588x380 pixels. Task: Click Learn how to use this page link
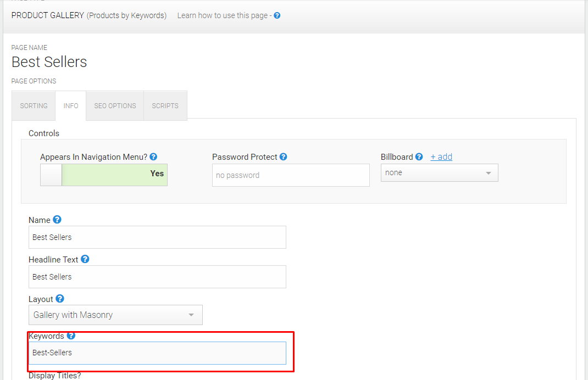pyautogui.click(x=223, y=15)
